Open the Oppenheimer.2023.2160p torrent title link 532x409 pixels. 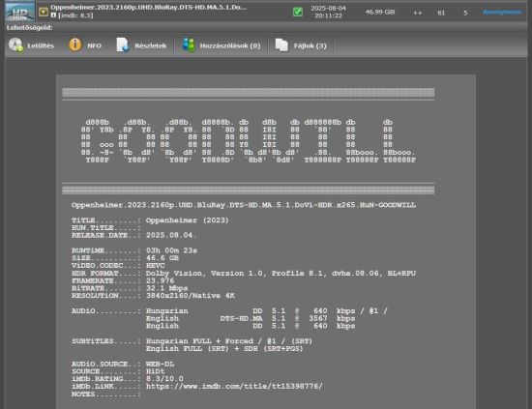149,7
